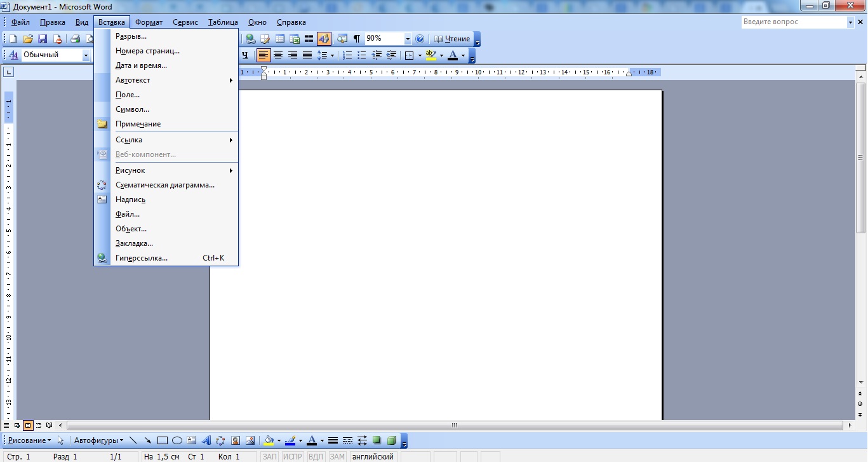
Task: Open the zoom 90% dropdown
Action: (408, 39)
